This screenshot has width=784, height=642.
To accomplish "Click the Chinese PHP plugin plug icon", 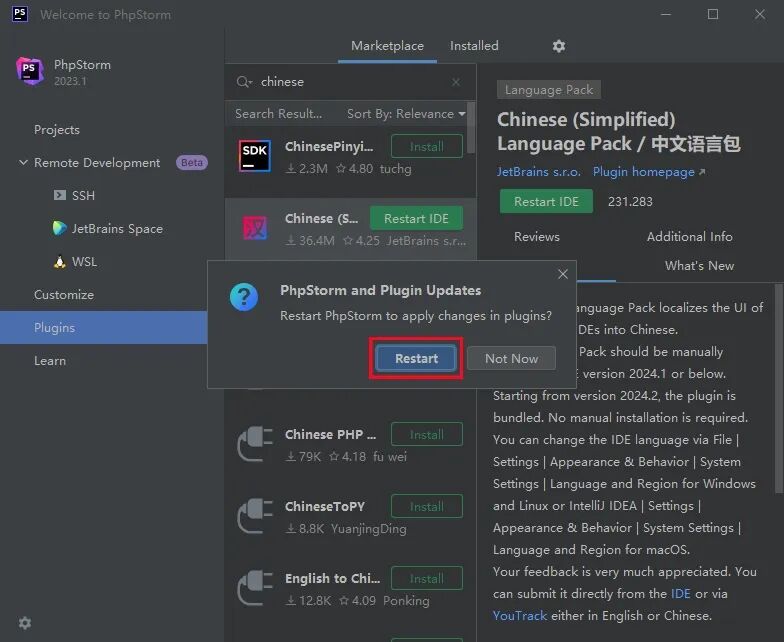I will point(254,444).
